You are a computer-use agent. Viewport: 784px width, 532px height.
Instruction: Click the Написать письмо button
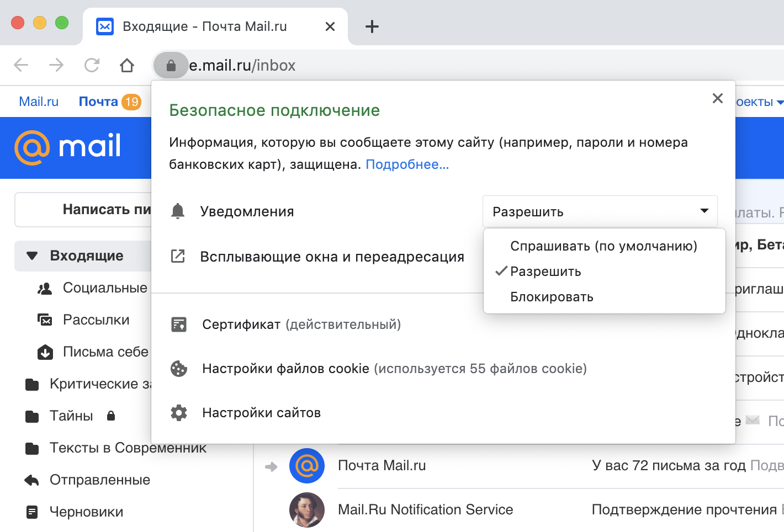pyautogui.click(x=83, y=210)
